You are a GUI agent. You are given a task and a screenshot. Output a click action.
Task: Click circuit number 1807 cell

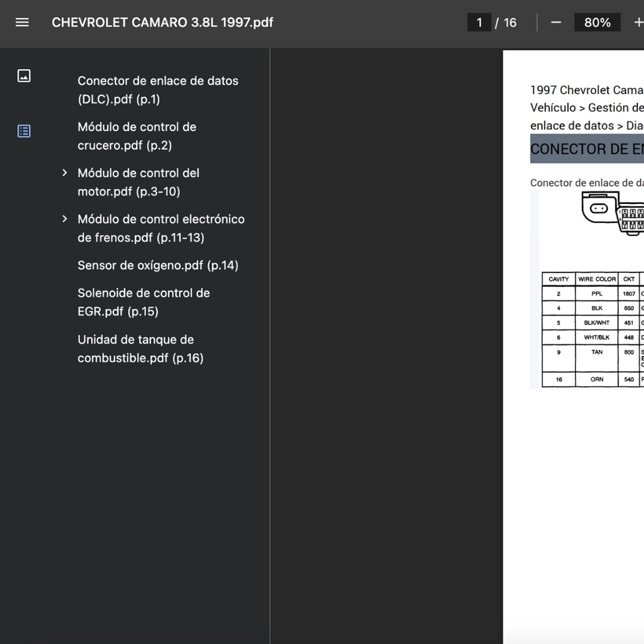click(x=629, y=293)
